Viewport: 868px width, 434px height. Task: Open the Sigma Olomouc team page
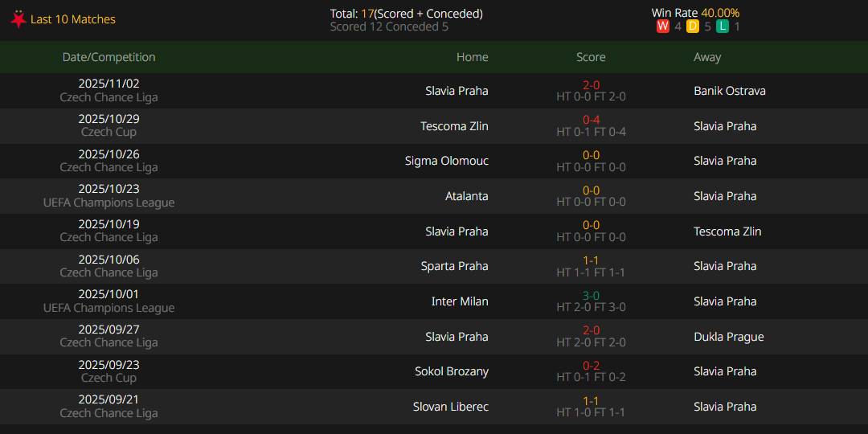tap(446, 161)
